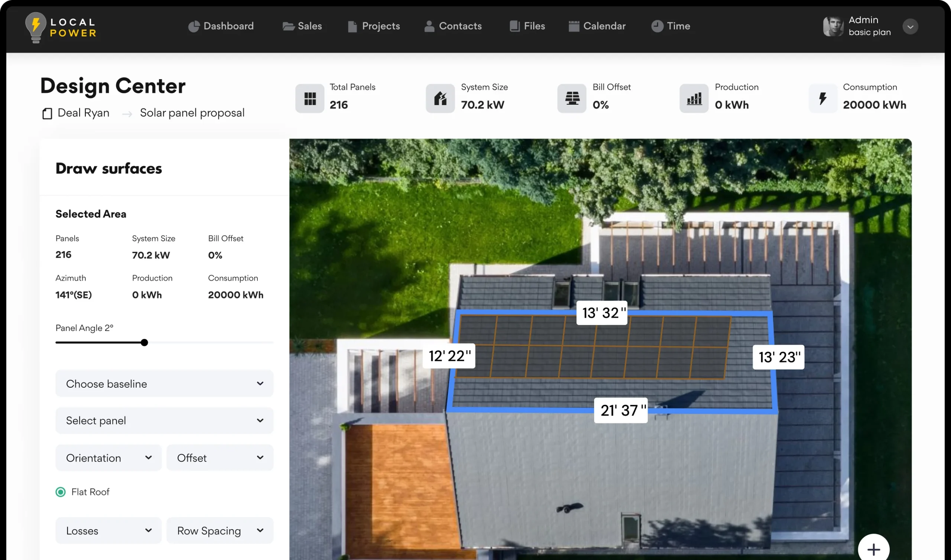Click the Consumption lightning bolt icon
The width and height of the screenshot is (951, 560).
coord(823,99)
